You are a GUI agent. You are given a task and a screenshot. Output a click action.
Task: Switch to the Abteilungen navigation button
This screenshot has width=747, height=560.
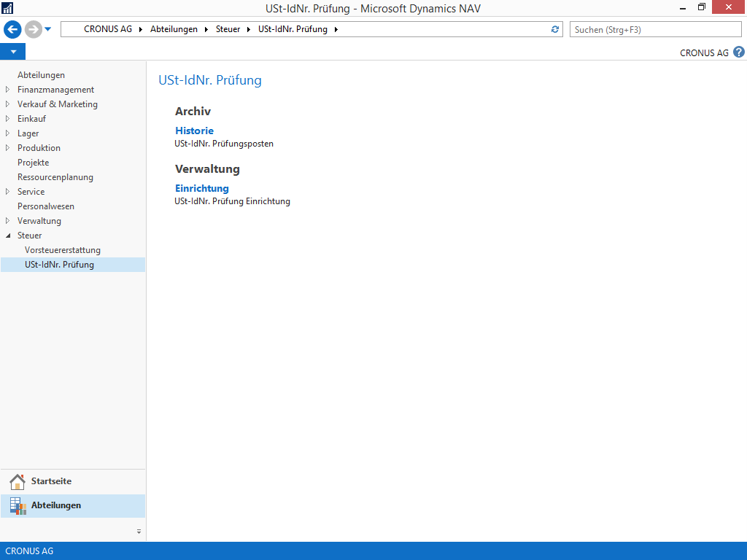tap(73, 506)
